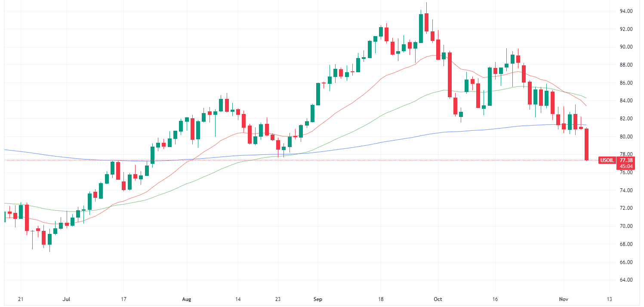
Task: Select the Oct marker on the time axis
Action: pos(438,299)
